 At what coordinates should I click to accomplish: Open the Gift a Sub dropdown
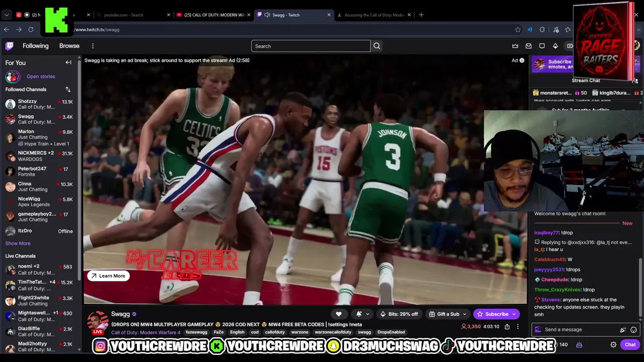tap(448, 314)
